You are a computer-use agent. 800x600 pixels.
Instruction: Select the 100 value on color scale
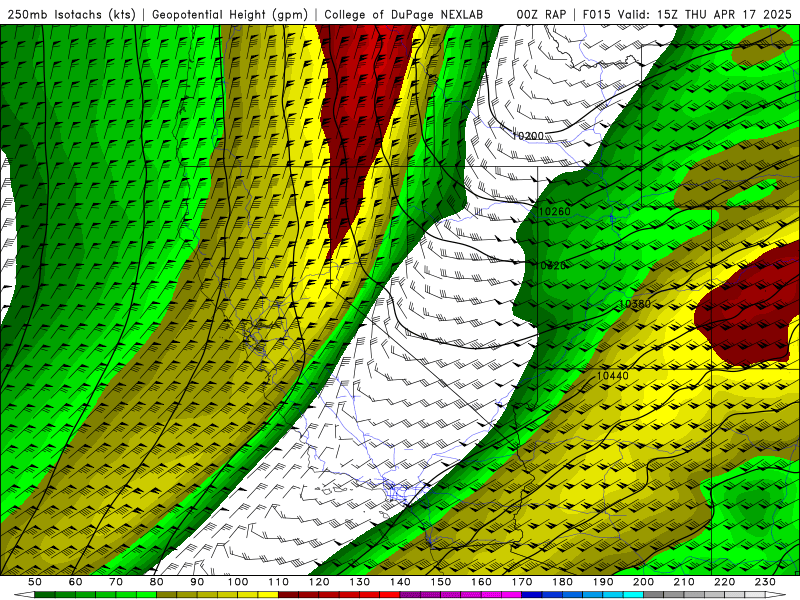[238, 582]
